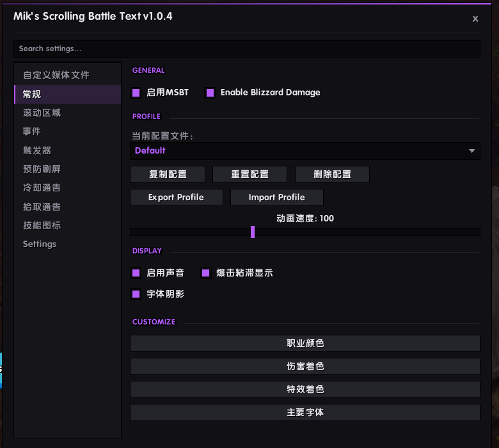Image resolution: width=499 pixels, height=448 pixels.
Task: Open the 伤害着色 customization
Action: pyautogui.click(x=305, y=366)
